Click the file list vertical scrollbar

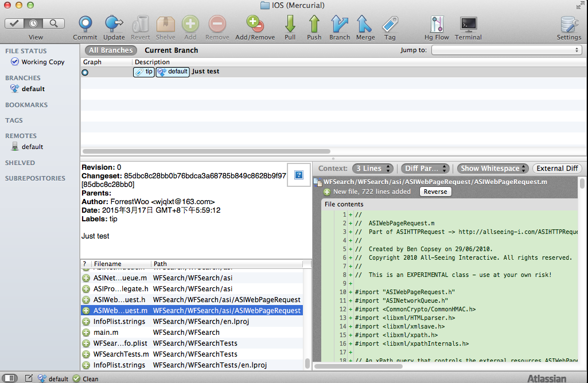click(x=307, y=363)
